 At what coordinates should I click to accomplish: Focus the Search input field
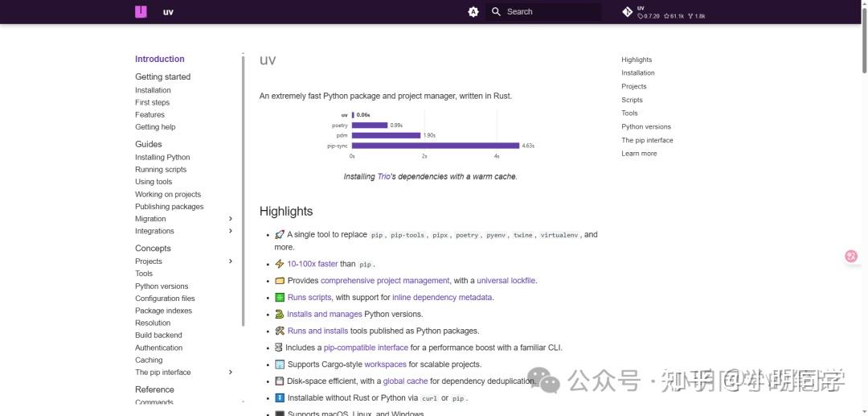point(543,11)
